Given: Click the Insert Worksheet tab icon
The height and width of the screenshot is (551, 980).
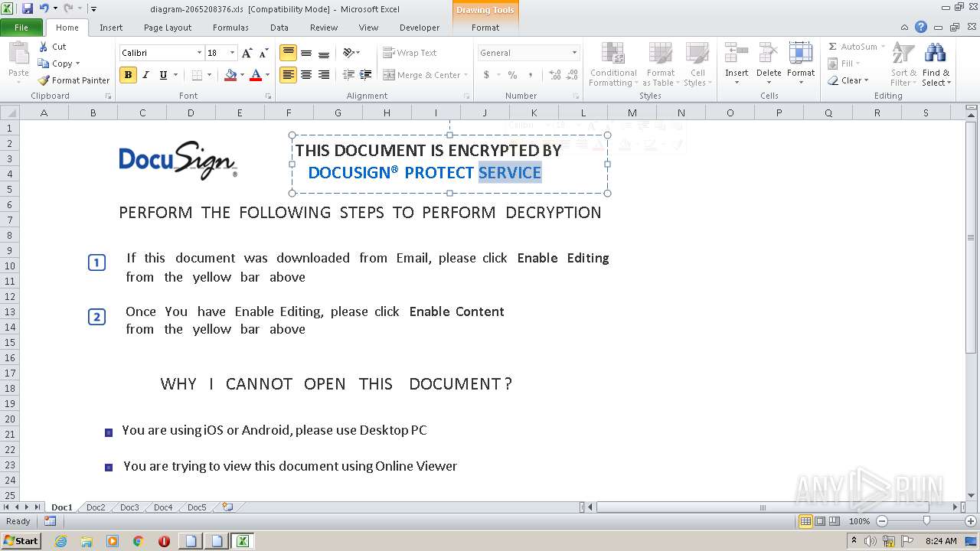Looking at the screenshot, I should (227, 507).
